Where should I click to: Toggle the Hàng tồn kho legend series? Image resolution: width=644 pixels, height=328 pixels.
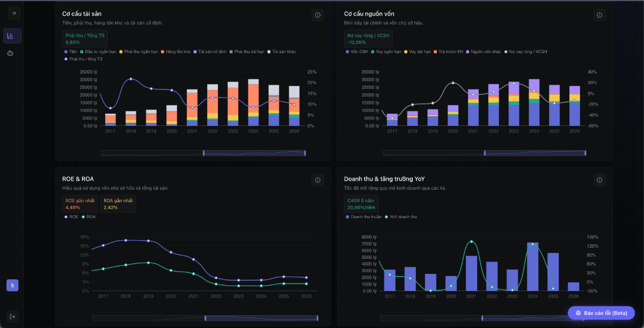pos(176,51)
